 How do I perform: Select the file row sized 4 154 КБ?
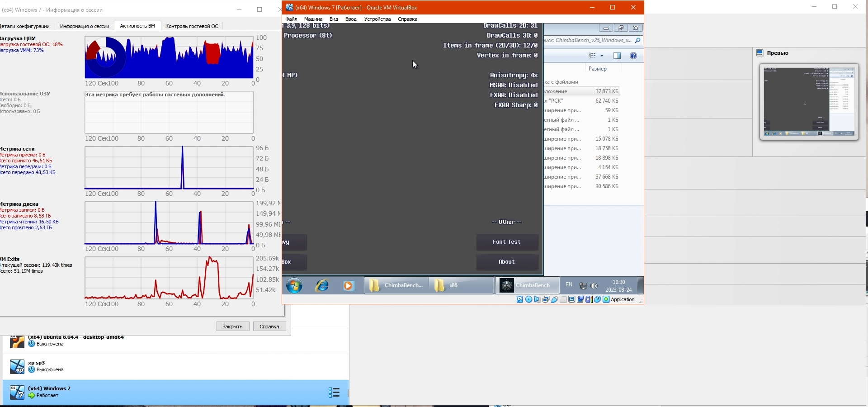pyautogui.click(x=581, y=167)
